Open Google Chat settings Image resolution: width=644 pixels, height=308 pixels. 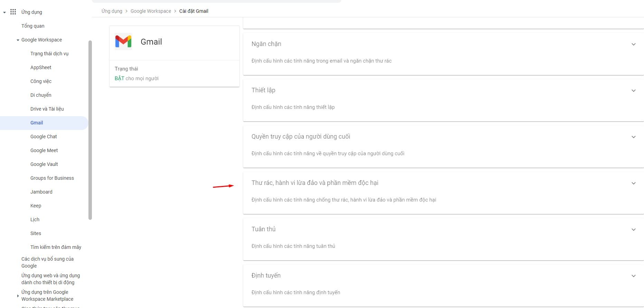pos(44,137)
